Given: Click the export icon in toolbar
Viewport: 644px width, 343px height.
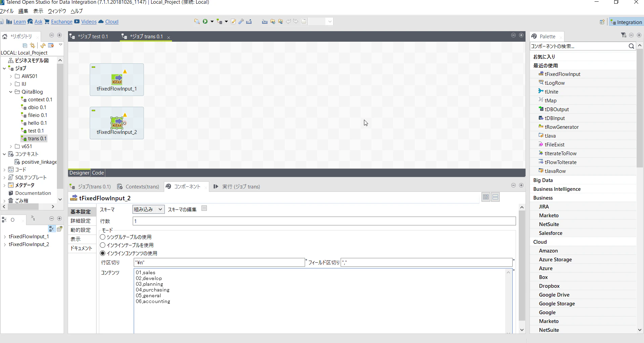Looking at the screenshot, I should point(249,21).
